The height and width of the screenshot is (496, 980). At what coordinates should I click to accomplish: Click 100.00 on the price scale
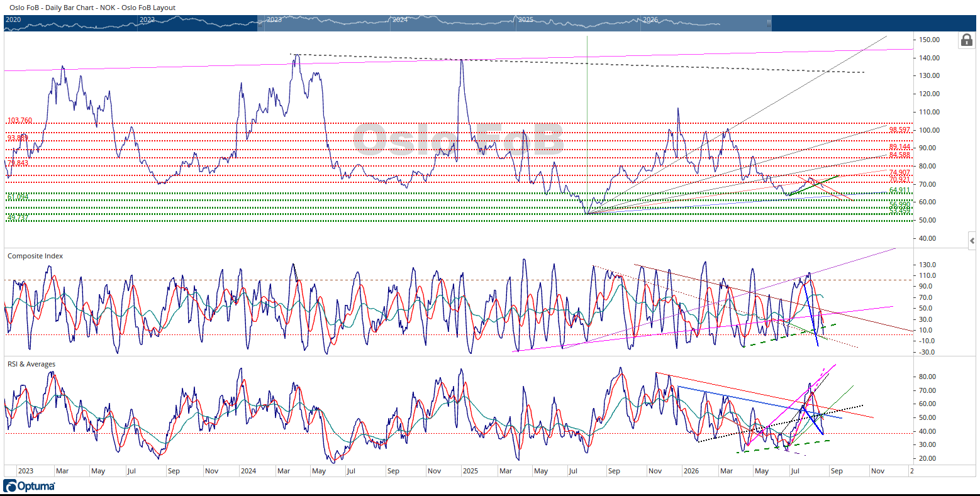point(929,130)
